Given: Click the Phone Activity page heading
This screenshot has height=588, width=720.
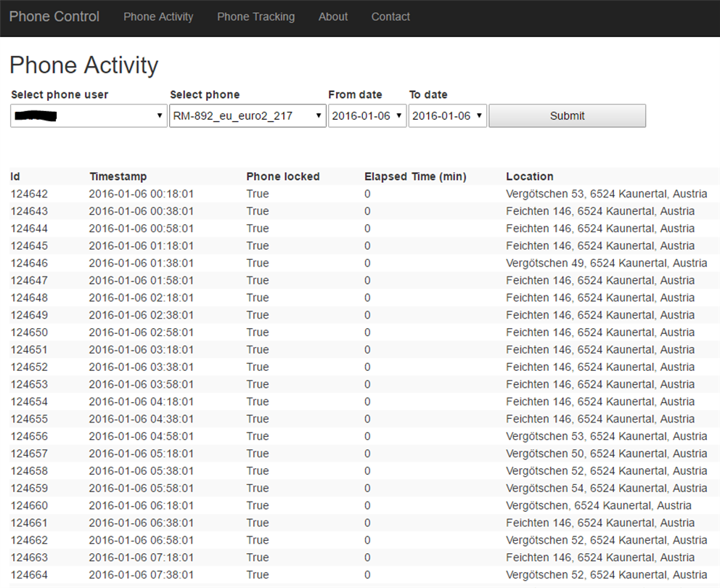Looking at the screenshot, I should (83, 65).
